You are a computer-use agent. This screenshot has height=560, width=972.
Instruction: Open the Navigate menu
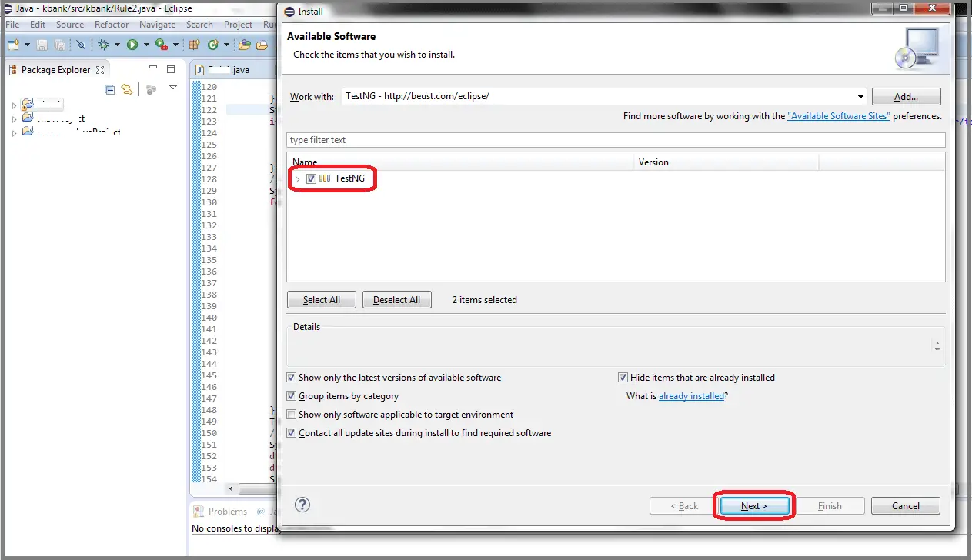(158, 25)
